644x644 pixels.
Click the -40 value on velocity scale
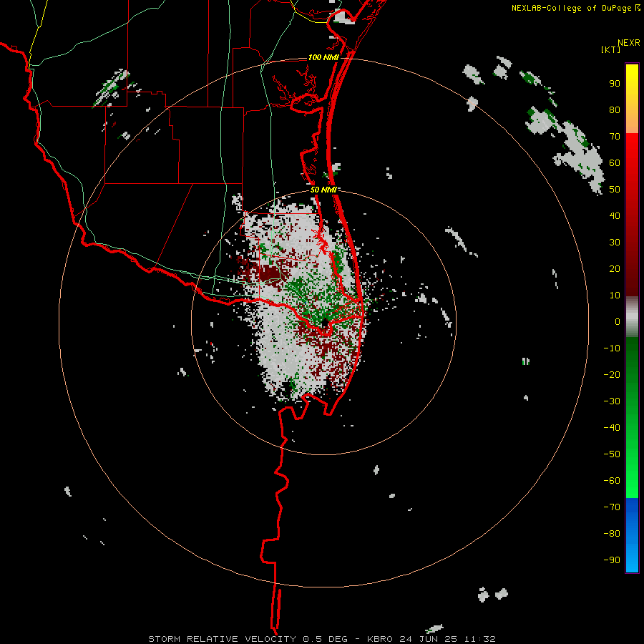click(x=612, y=428)
